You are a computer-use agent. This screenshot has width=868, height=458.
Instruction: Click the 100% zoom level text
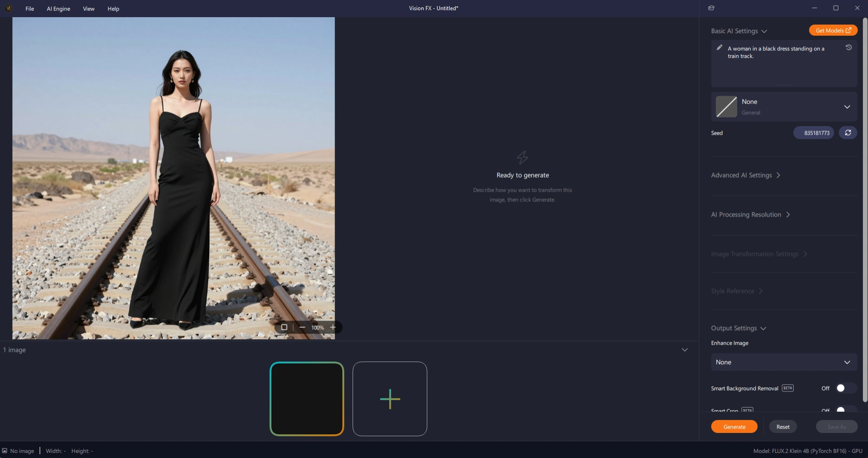[317, 328]
